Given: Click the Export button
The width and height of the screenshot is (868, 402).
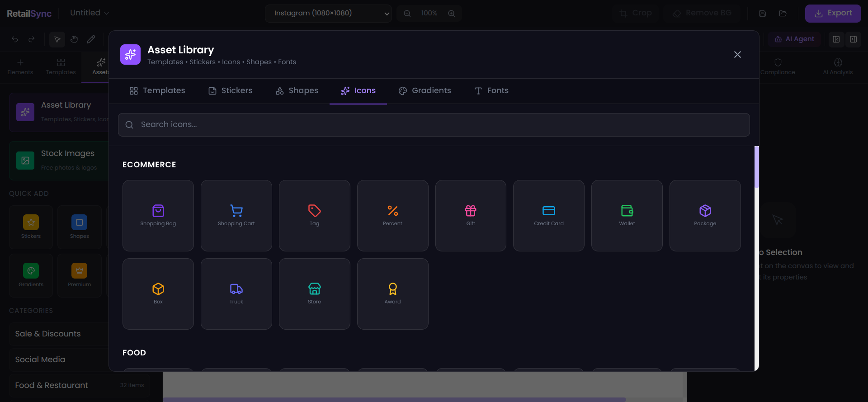Looking at the screenshot, I should (x=833, y=13).
